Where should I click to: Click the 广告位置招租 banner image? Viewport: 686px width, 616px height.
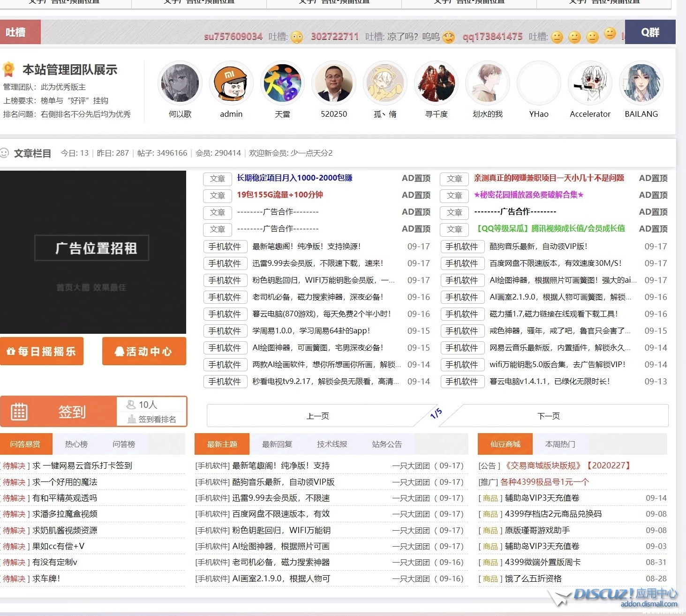point(93,251)
